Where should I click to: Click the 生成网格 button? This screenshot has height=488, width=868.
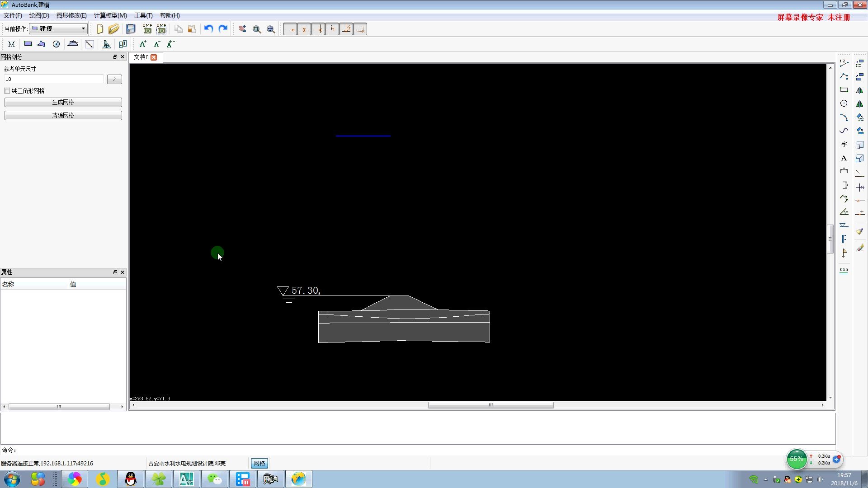tap(63, 102)
